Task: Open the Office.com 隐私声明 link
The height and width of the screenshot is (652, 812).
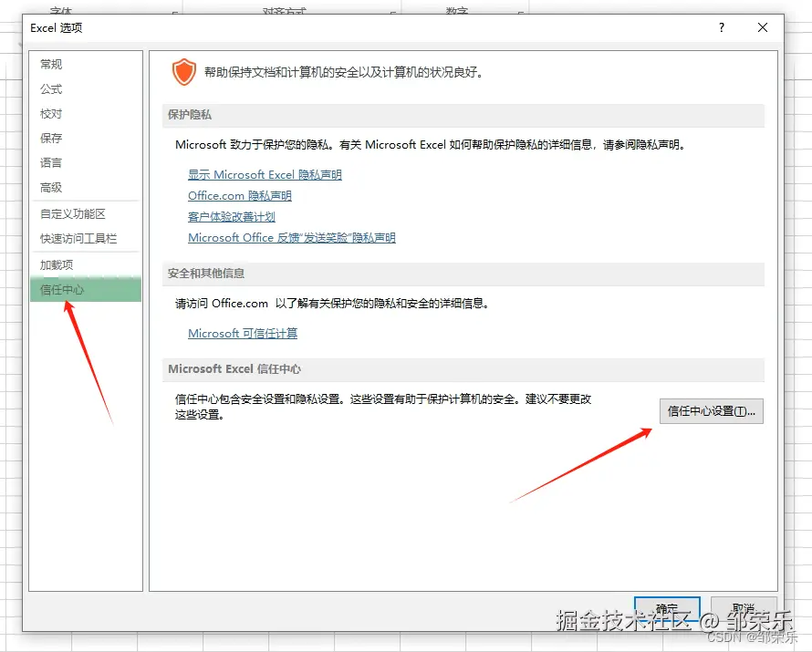Action: 240,195
